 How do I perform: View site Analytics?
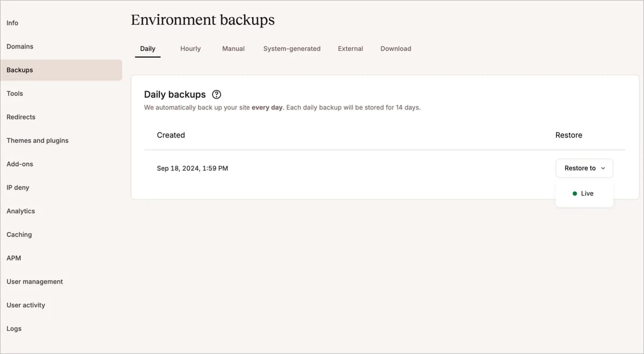(x=20, y=211)
